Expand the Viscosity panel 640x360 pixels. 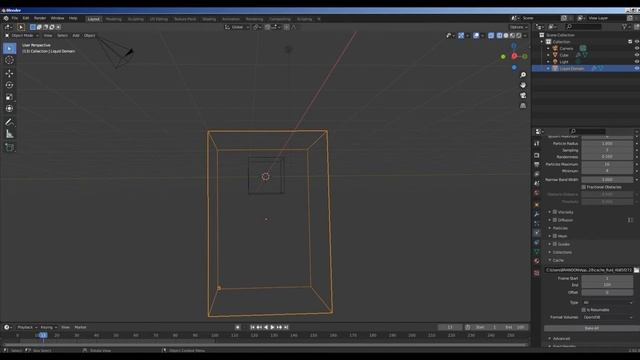[550, 212]
